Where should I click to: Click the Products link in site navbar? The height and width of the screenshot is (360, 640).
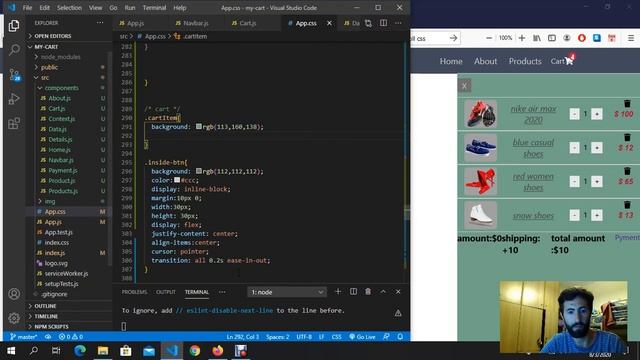[x=525, y=61]
